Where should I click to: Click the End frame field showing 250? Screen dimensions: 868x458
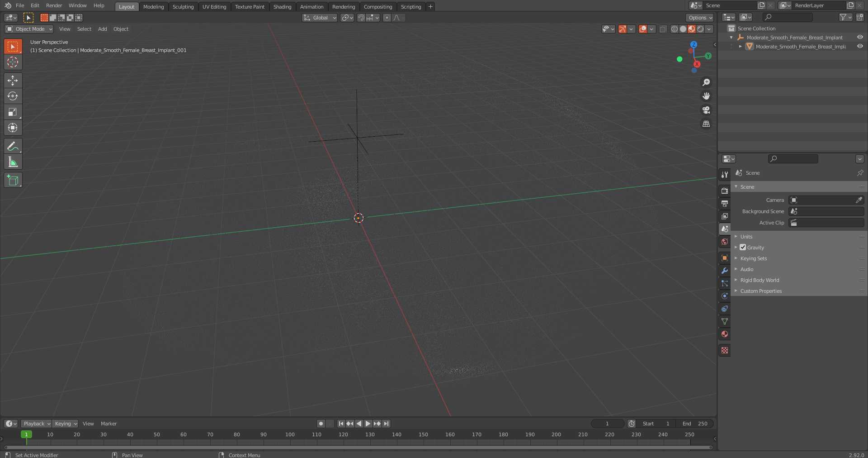click(695, 424)
